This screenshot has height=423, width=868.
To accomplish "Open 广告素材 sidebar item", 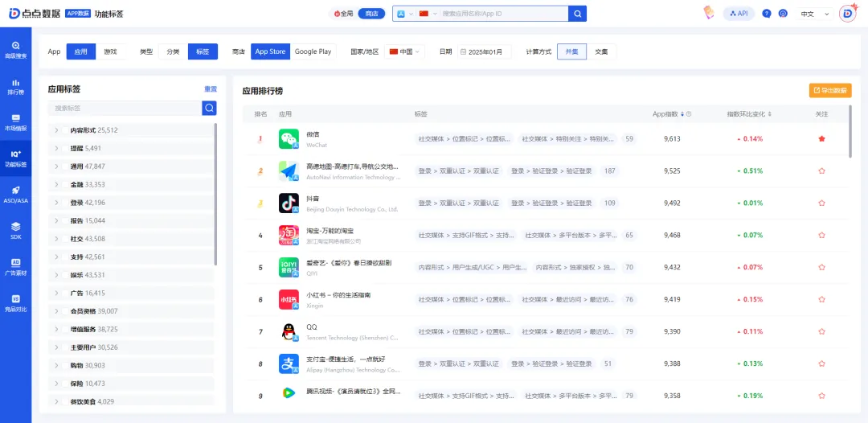I will [x=15, y=267].
